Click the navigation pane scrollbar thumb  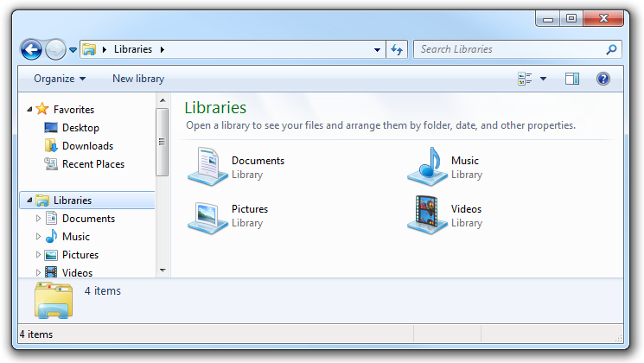click(x=163, y=142)
